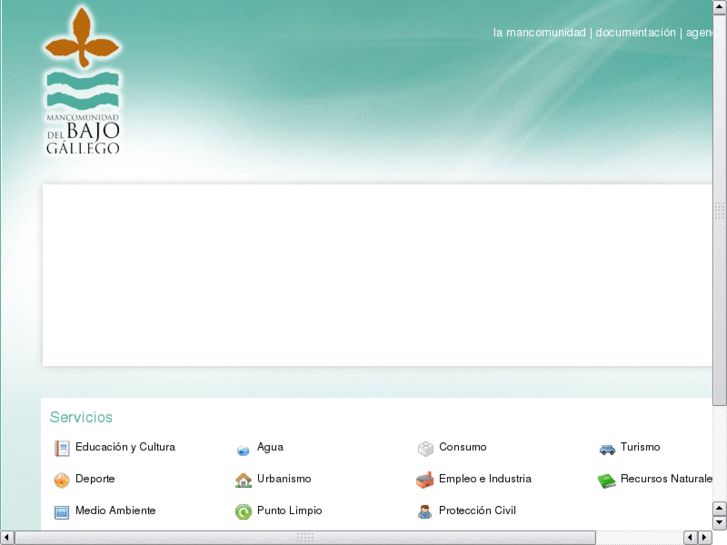Open 'documentación' in the top menu
Image resolution: width=727 pixels, height=545 pixels.
tap(635, 32)
